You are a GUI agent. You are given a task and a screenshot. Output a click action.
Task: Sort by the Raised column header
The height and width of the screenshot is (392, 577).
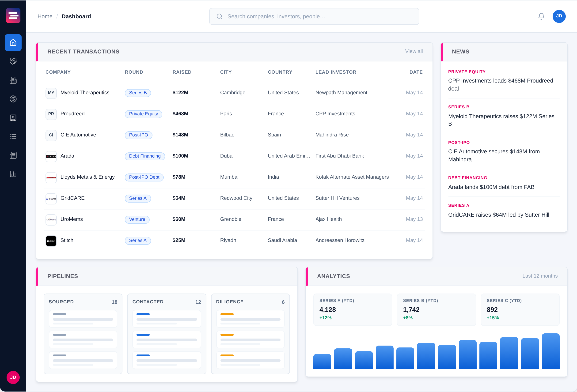pos(182,72)
